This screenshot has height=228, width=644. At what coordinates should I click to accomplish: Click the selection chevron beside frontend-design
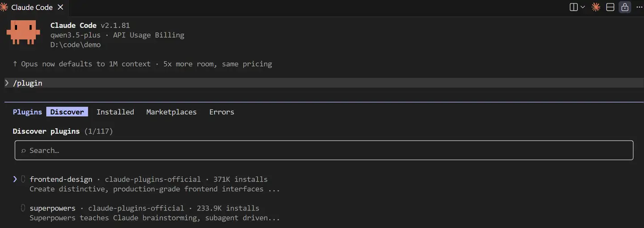click(15, 179)
